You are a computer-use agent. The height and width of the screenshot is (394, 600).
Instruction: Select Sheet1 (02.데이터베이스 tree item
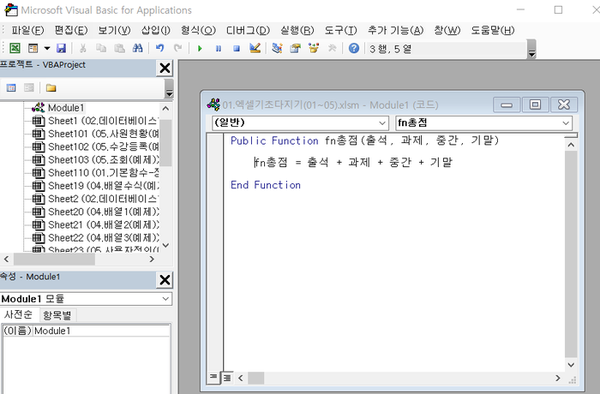[x=103, y=121]
